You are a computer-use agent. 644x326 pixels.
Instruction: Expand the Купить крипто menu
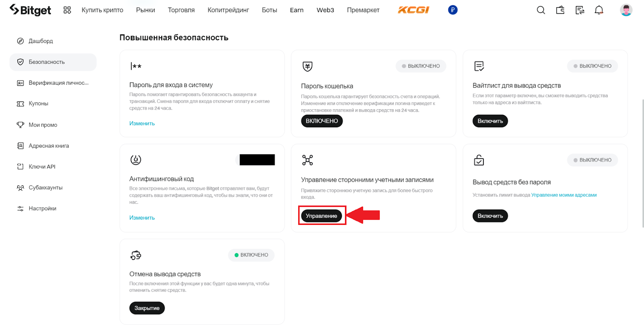(x=102, y=10)
